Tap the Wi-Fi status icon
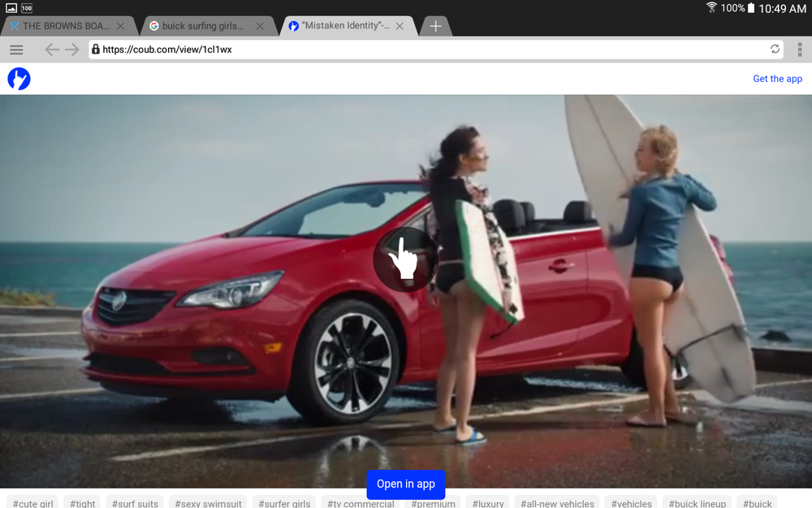Viewport: 812px width, 508px height. [711, 8]
